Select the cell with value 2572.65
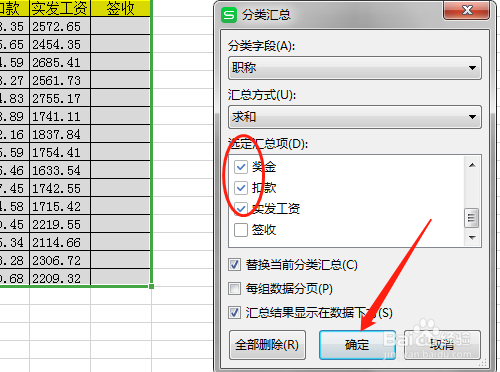This screenshot has width=500, height=372. [60, 26]
